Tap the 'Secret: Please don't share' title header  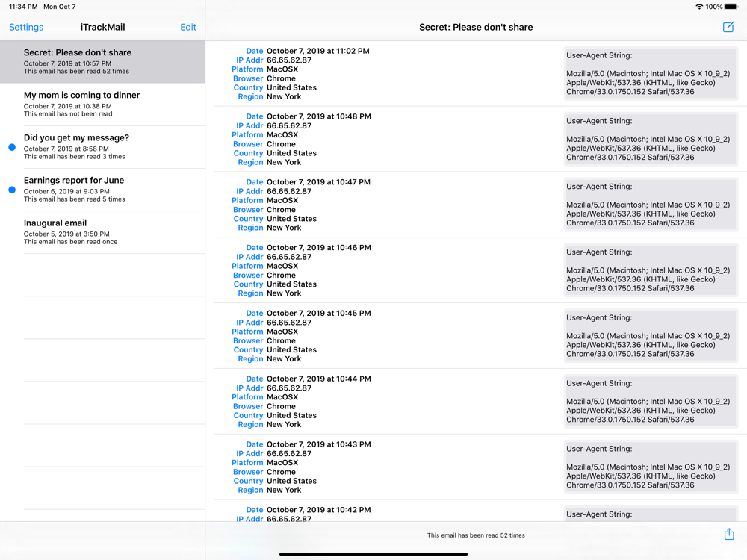476,27
